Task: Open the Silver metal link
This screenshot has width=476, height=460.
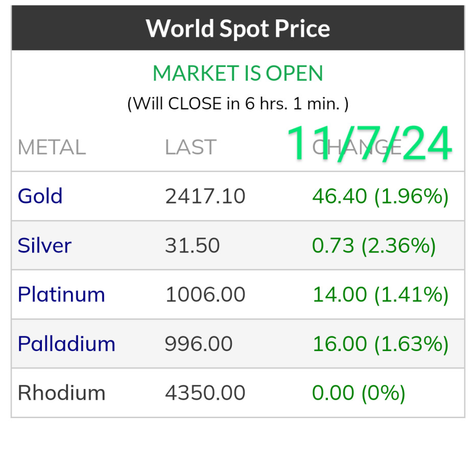Action: pyautogui.click(x=44, y=245)
